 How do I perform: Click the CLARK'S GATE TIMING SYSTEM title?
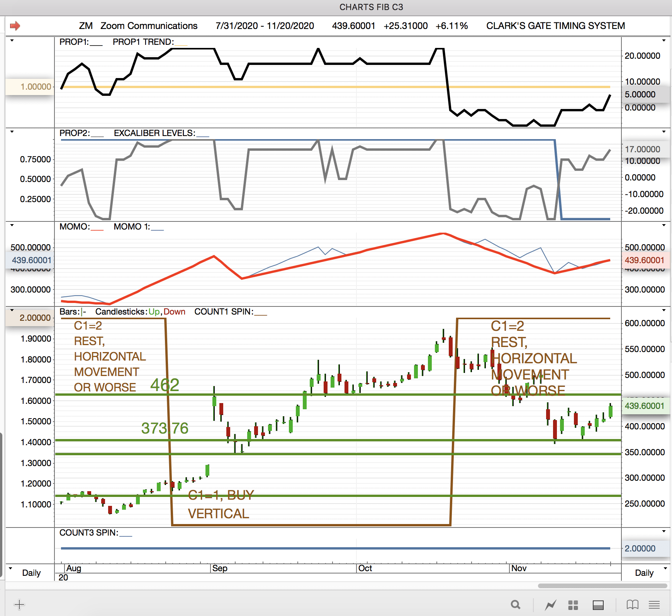coord(556,26)
